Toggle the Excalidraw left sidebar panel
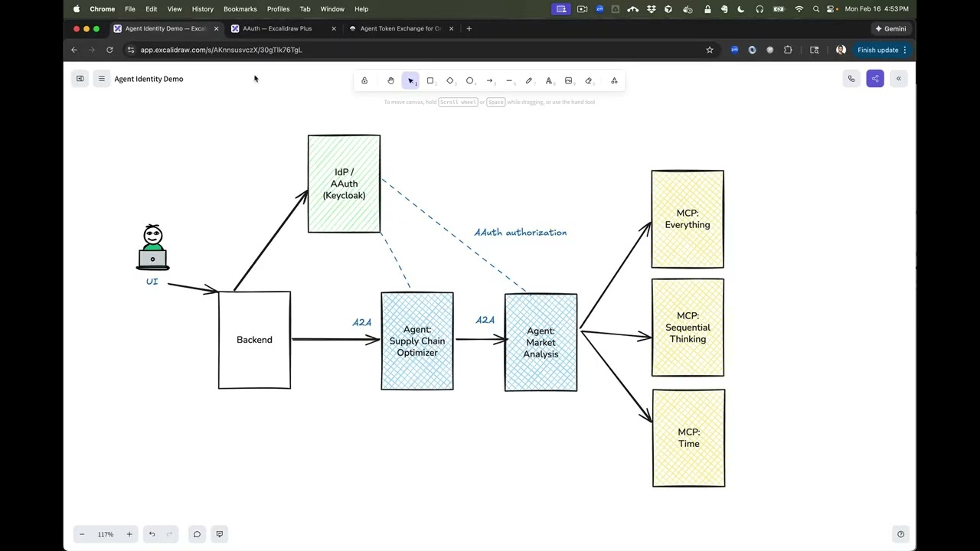Image resolution: width=980 pixels, height=551 pixels. pyautogui.click(x=80, y=79)
